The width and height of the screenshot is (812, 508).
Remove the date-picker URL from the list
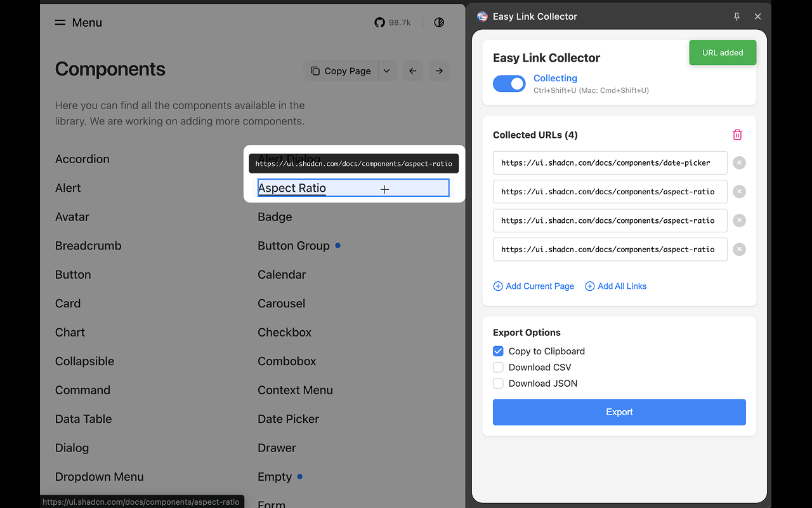pyautogui.click(x=739, y=163)
